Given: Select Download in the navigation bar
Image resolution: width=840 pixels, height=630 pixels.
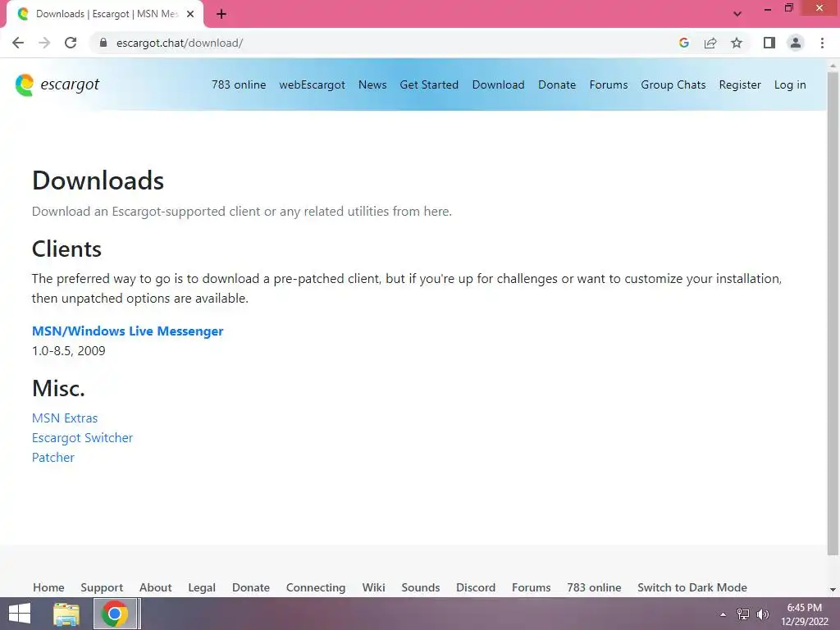Looking at the screenshot, I should coord(498,84).
